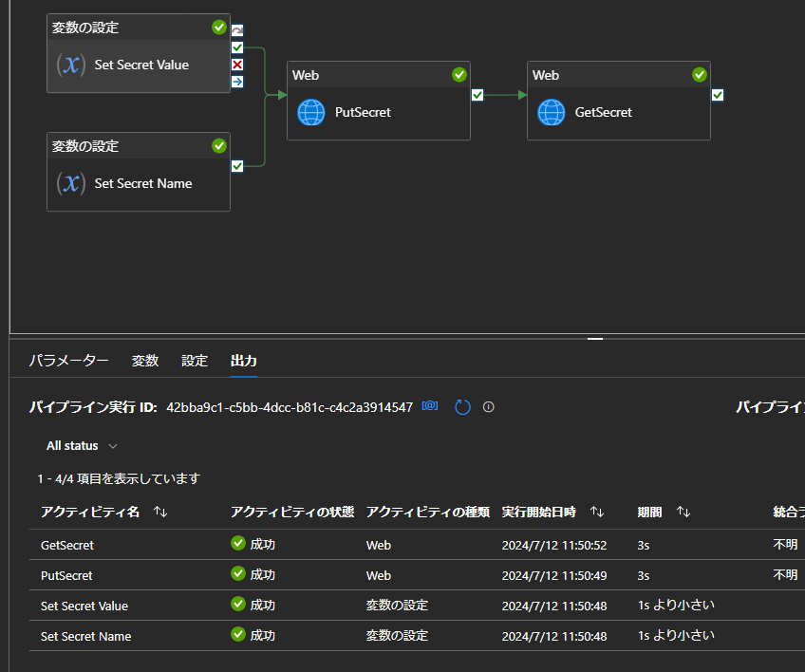Click success icon in GetSecret row
Screen dimensions: 805x672
238,543
